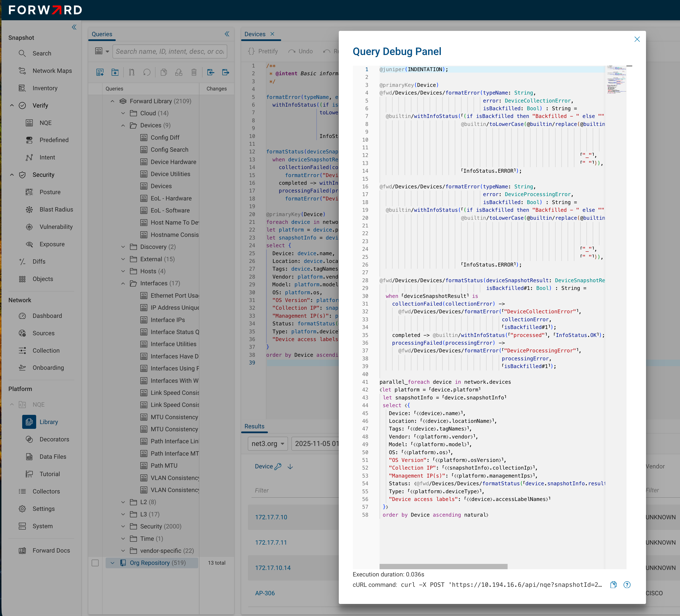The height and width of the screenshot is (616, 680).
Task: Open the query type filter dropdown
Action: (x=102, y=51)
